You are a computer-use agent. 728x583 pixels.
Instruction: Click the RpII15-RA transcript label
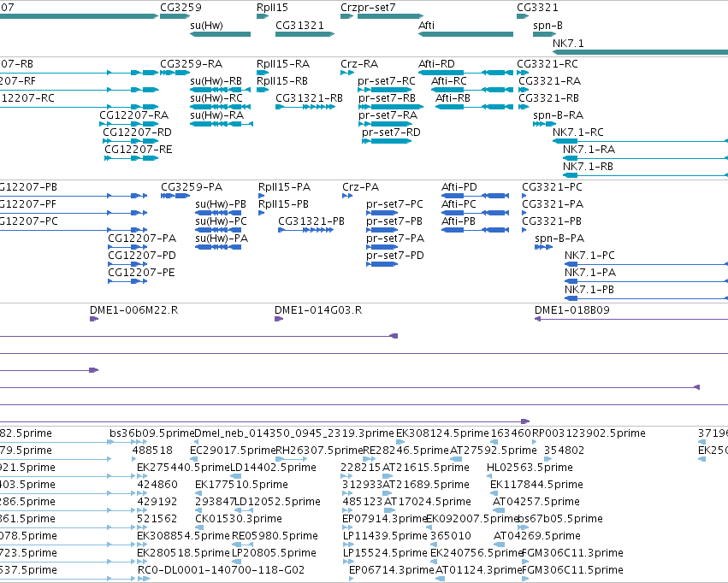click(x=283, y=64)
